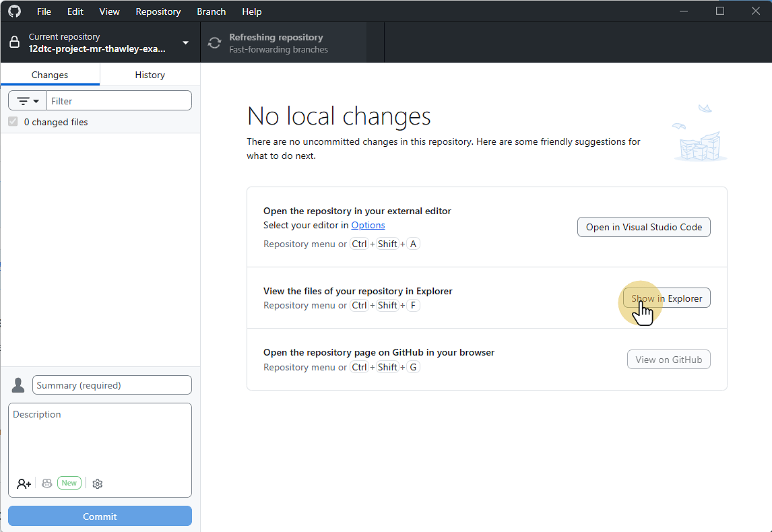The width and height of the screenshot is (772, 532).
Task: Click the GitHub logo in the title bar
Action: [14, 11]
